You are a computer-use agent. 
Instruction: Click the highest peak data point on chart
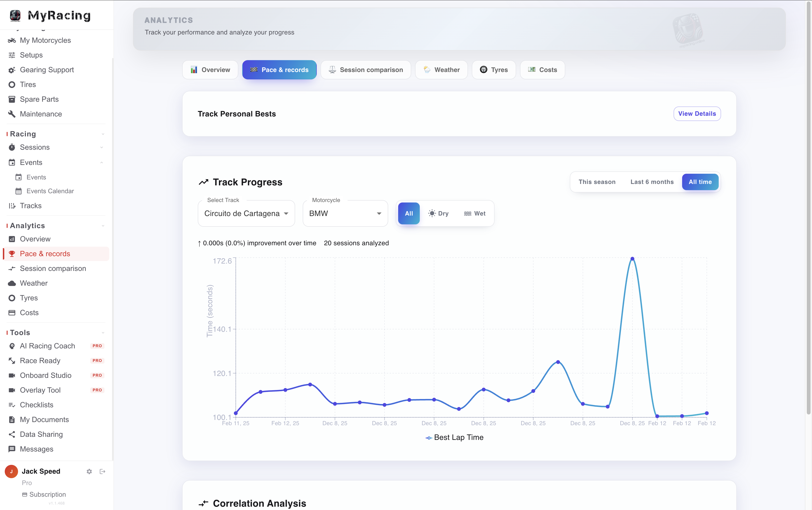(633, 259)
